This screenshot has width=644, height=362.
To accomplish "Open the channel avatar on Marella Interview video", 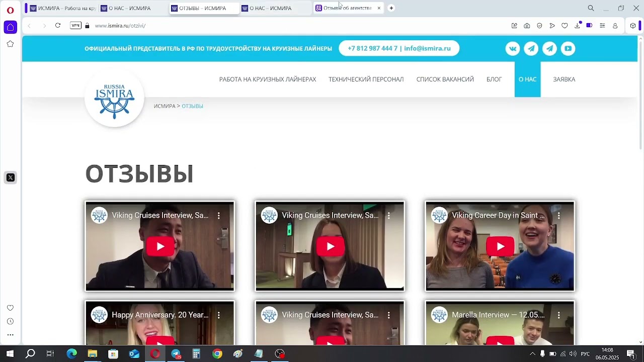I will tap(439, 315).
